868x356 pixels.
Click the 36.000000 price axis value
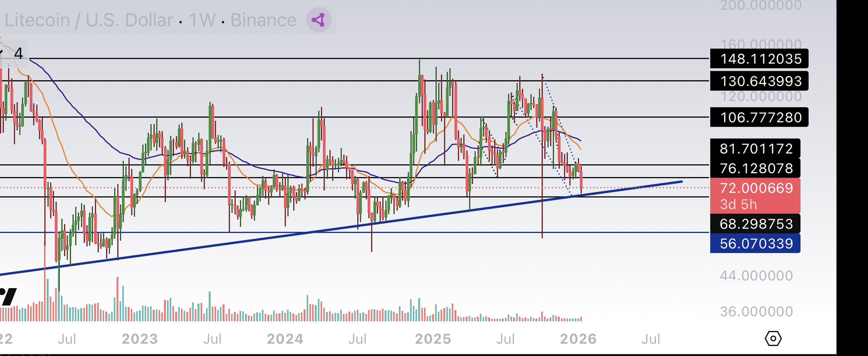pyautogui.click(x=757, y=312)
